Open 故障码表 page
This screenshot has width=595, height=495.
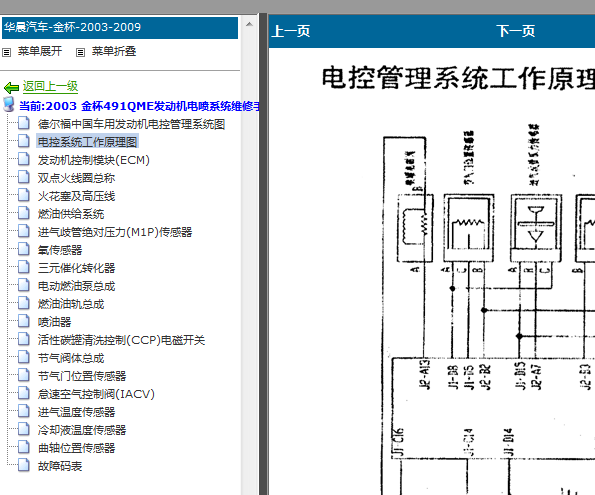pyautogui.click(x=60, y=466)
